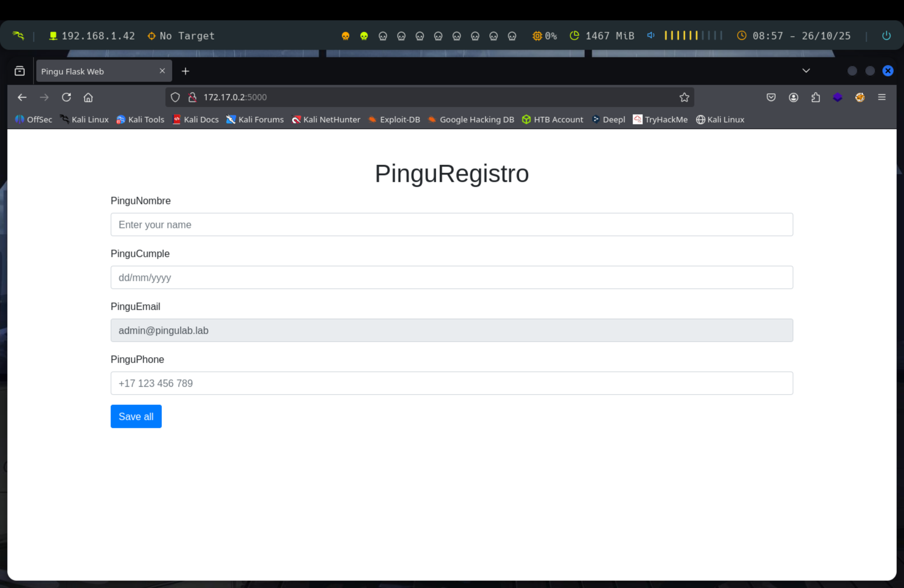Close the Pingu Flask Web tab

[162, 71]
